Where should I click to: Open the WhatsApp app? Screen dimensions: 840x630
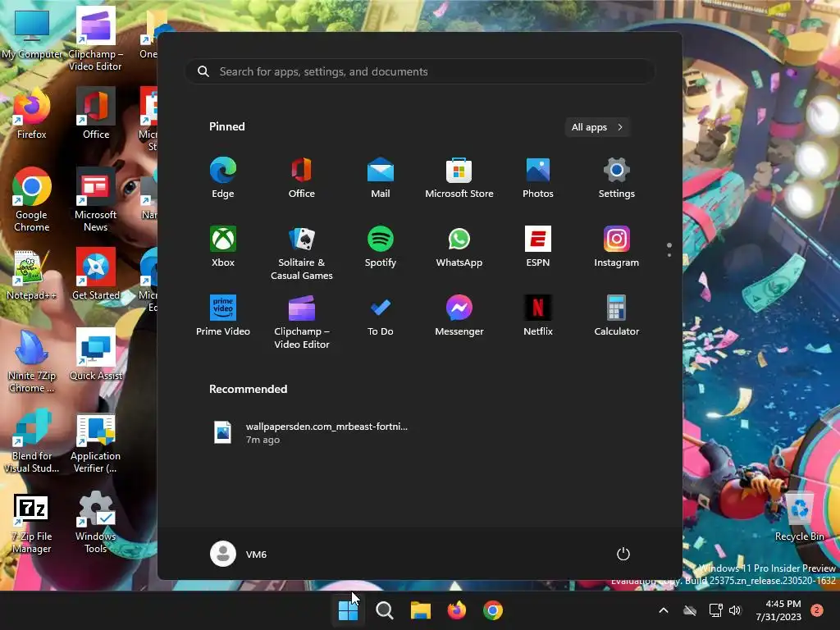(459, 247)
